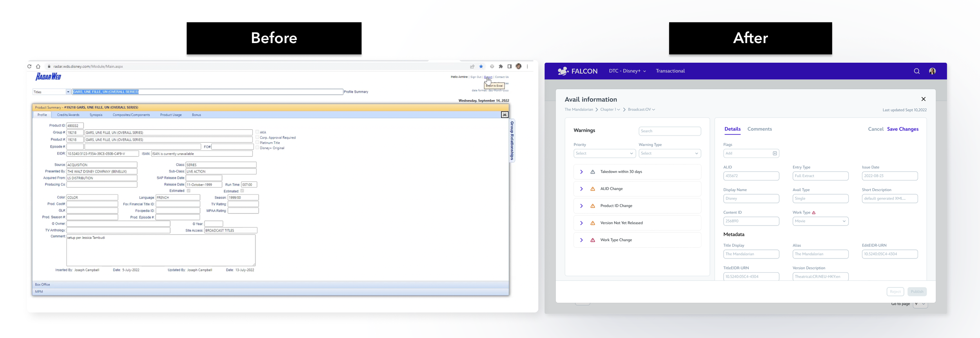The height and width of the screenshot is (338, 980).
Task: Click warning icon for Version Not Yet Released
Action: [593, 223]
